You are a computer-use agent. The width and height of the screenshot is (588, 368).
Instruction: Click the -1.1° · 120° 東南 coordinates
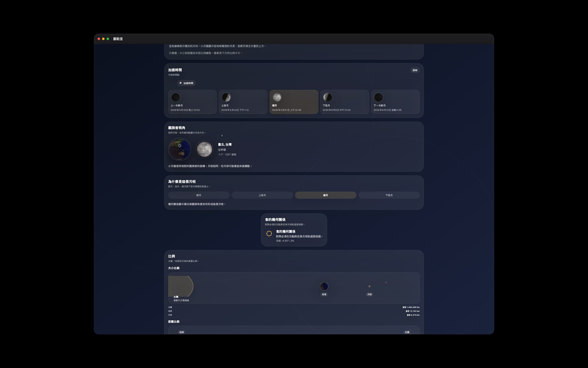227,155
